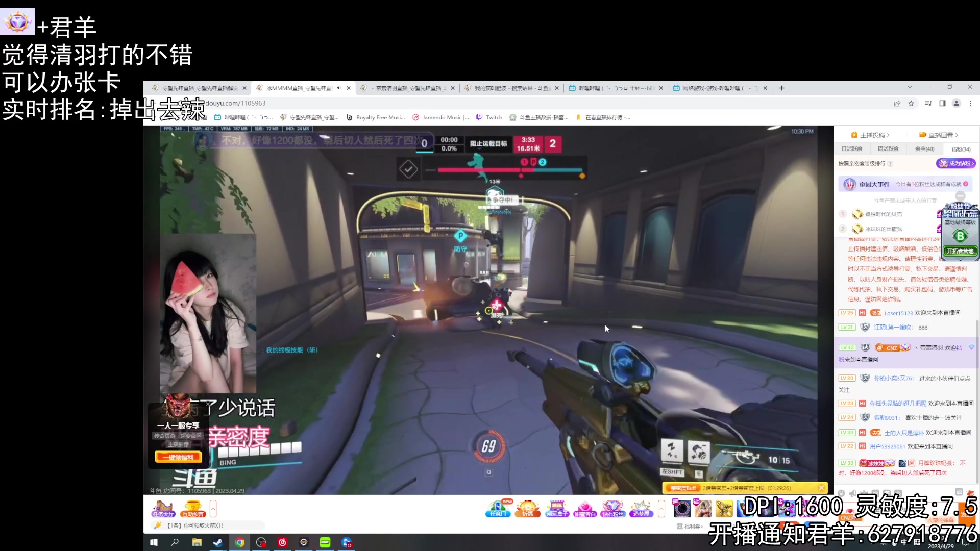The width and height of the screenshot is (980, 551).
Task: Open Twitch bookmark
Action: coord(489,117)
